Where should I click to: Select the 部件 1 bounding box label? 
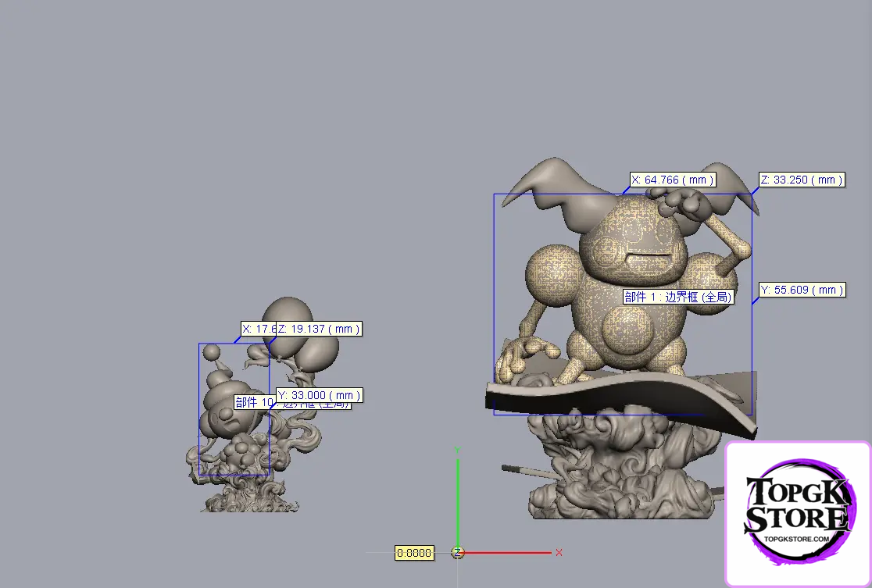[x=677, y=297]
